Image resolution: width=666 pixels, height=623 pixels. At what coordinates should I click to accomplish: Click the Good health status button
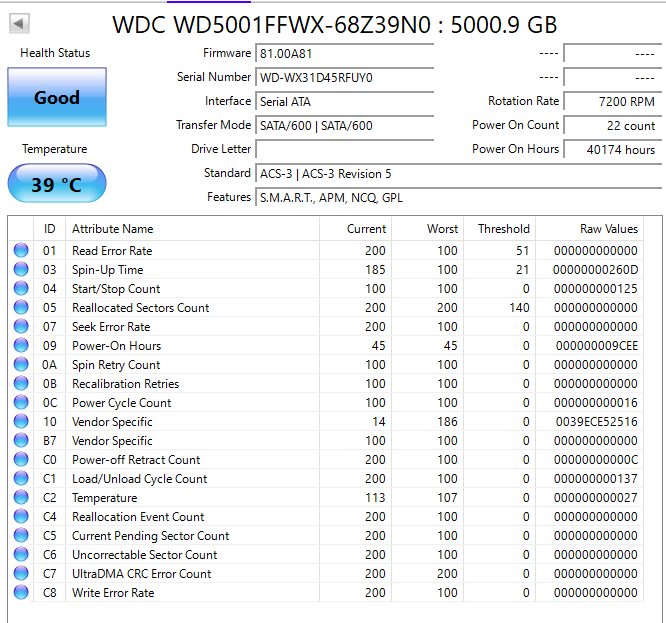point(56,97)
